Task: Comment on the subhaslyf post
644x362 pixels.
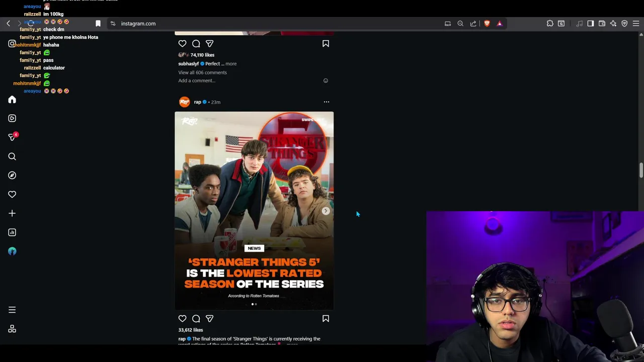Action: (196, 44)
